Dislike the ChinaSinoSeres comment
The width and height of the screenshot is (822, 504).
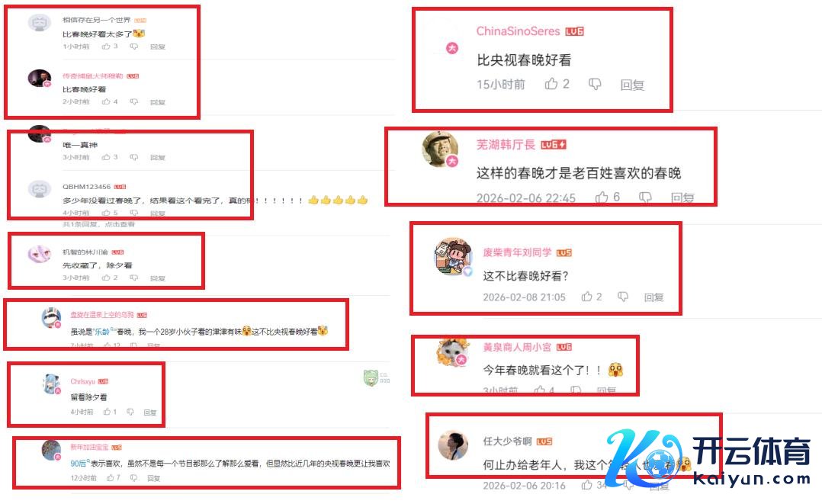pyautogui.click(x=595, y=84)
